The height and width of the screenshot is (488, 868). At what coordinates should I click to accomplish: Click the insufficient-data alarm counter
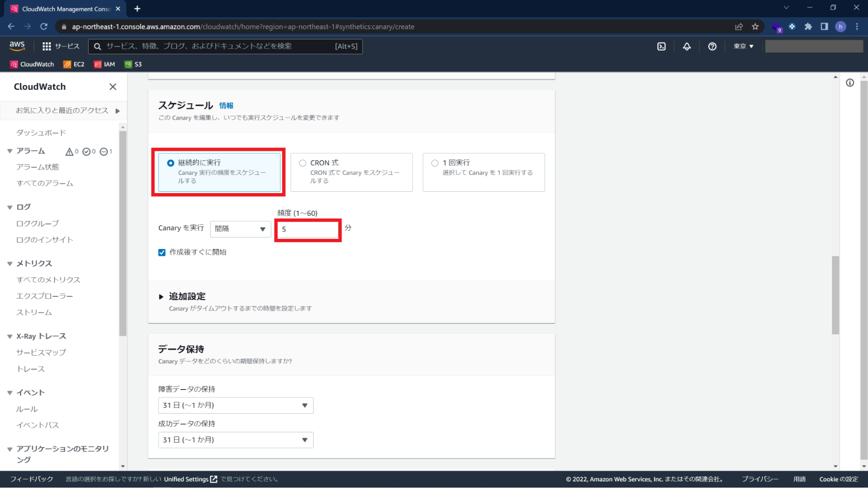(106, 151)
